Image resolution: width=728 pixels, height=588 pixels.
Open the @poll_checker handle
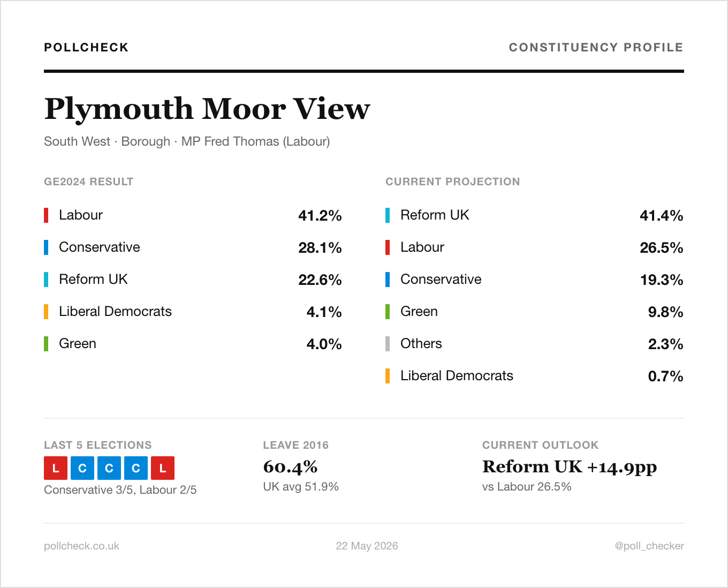(x=649, y=546)
